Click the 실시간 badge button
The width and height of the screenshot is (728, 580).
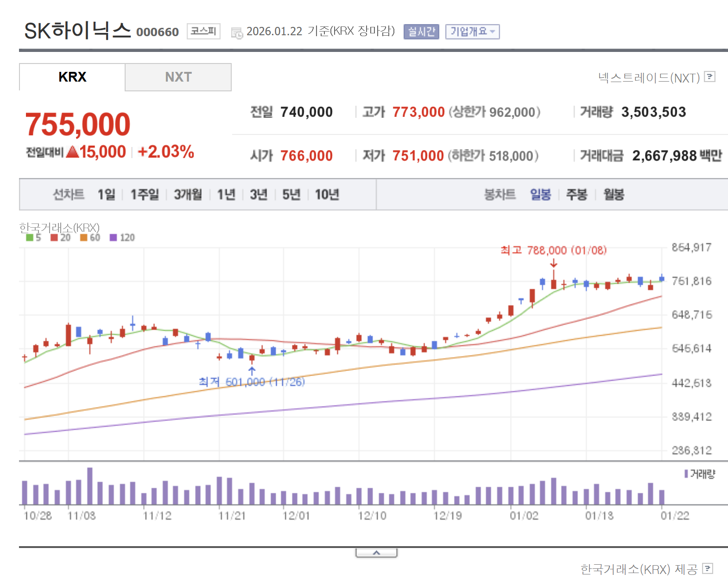click(421, 32)
